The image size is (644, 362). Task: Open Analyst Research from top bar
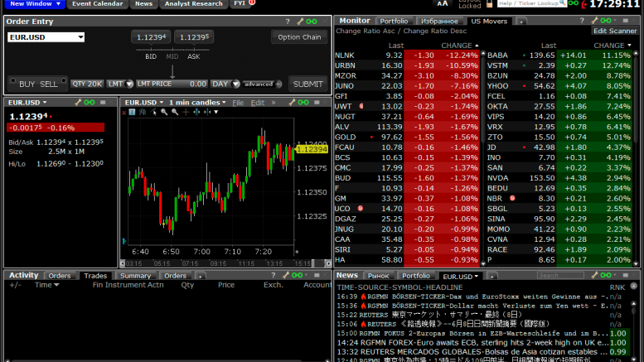pos(193,3)
